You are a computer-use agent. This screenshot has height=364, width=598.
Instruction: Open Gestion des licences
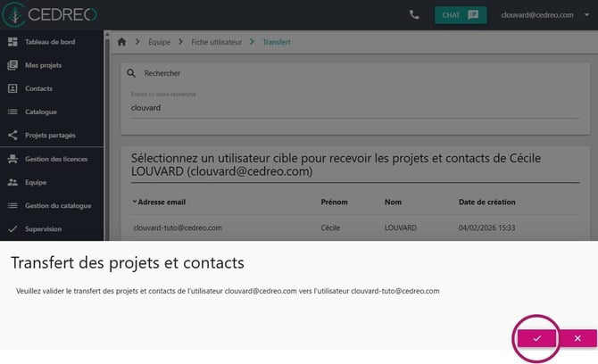(x=56, y=159)
